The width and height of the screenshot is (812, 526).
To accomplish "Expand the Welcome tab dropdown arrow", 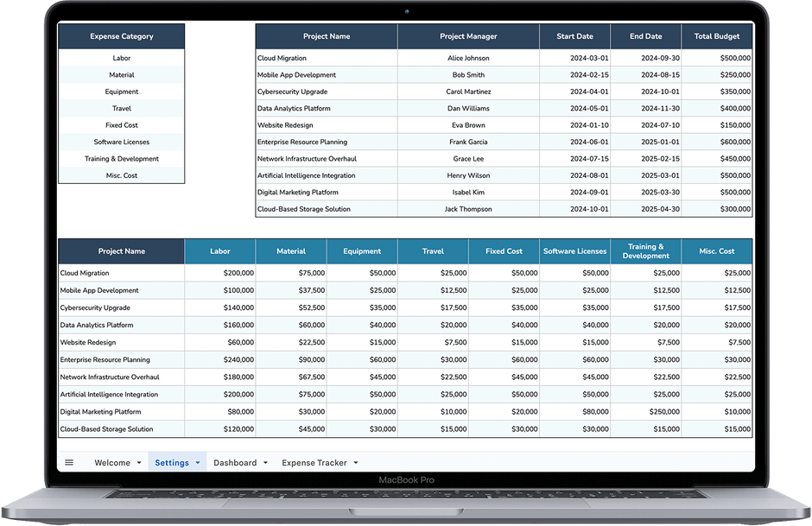I will [x=139, y=462].
